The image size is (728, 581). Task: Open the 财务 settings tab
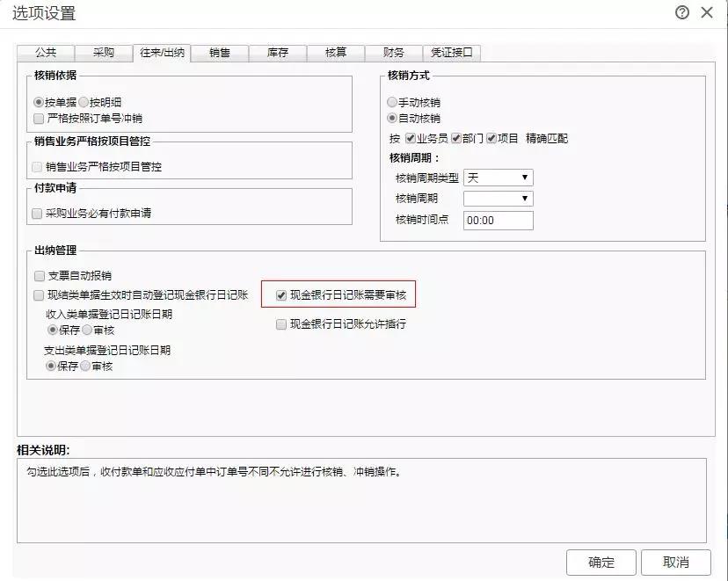394,53
